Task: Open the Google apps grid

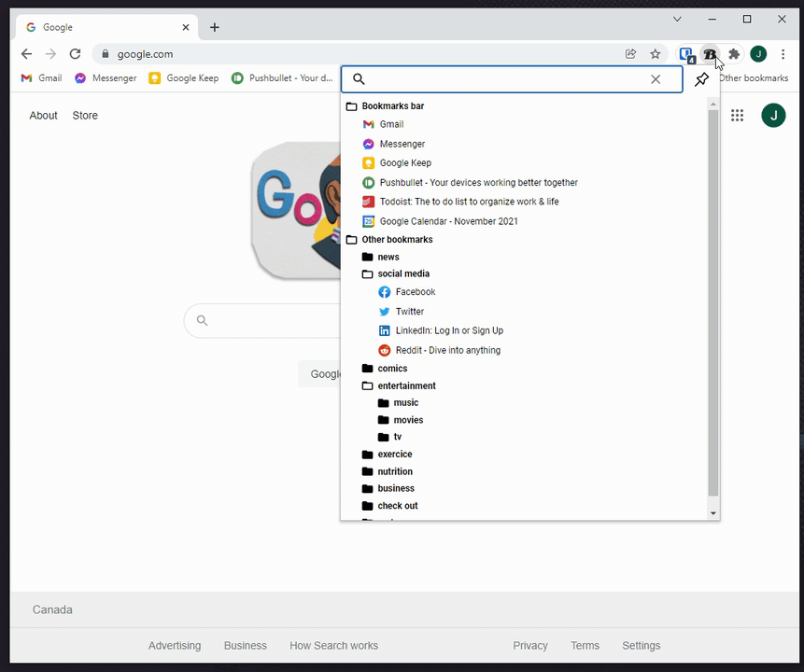Action: click(x=737, y=115)
